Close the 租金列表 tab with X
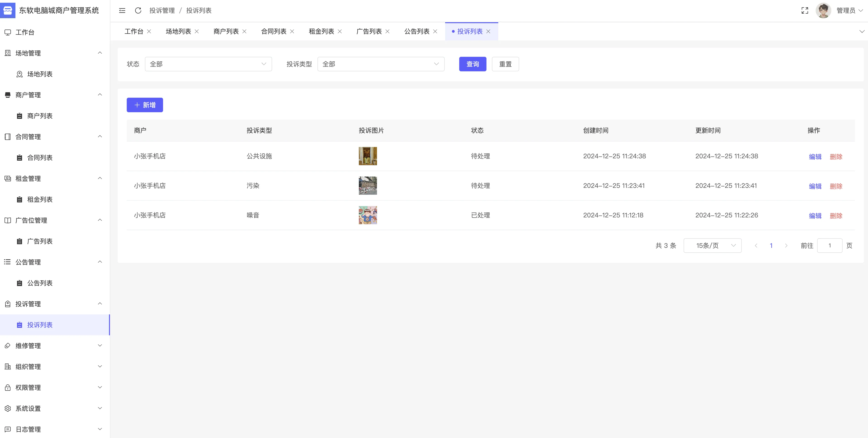The height and width of the screenshot is (438, 868). tap(340, 31)
